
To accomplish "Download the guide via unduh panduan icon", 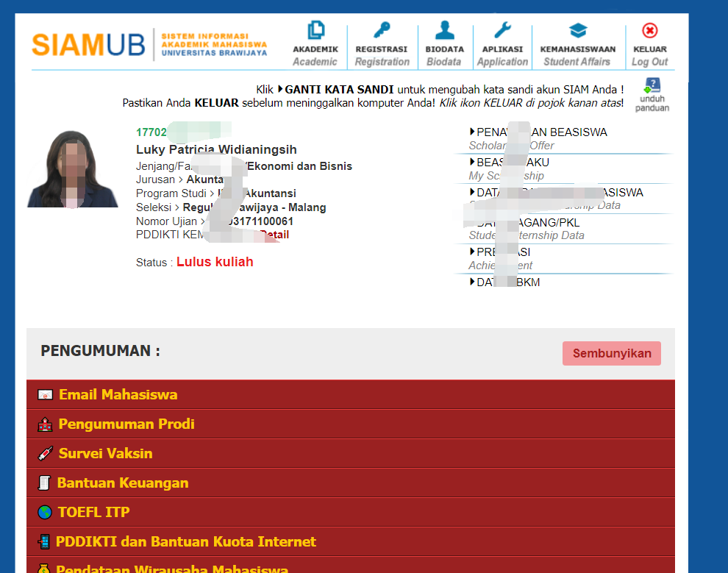I will click(652, 85).
